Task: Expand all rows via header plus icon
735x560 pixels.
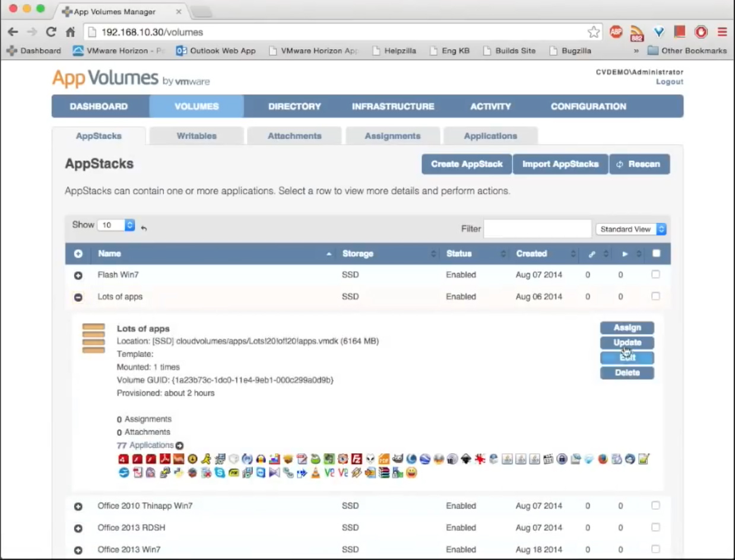Action: pos(78,254)
